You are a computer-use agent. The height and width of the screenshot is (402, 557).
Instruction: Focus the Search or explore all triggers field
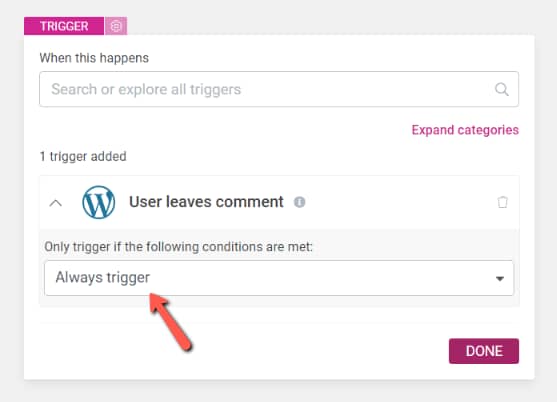click(x=279, y=89)
